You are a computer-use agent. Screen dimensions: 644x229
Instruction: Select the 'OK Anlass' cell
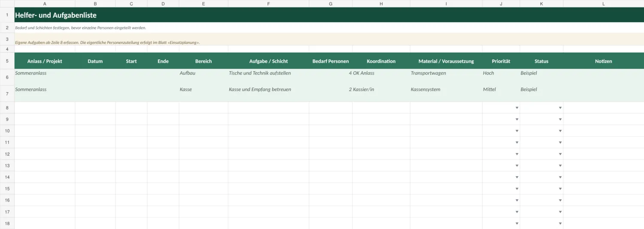click(x=381, y=77)
